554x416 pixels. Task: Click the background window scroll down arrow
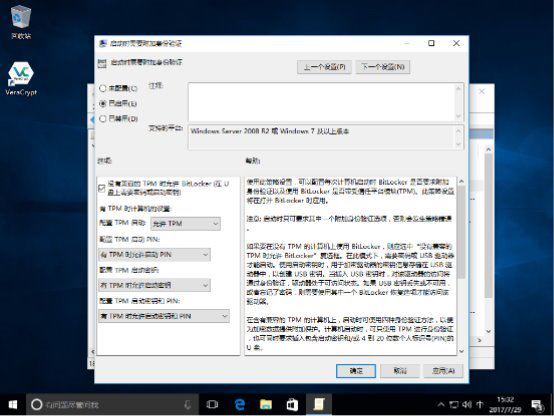[x=489, y=331]
